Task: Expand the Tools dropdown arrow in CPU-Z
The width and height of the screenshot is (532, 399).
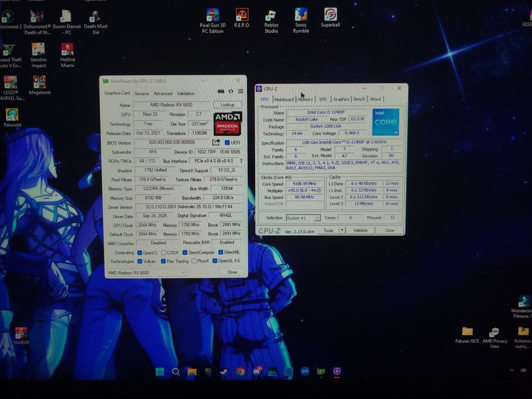Action: 342,230
